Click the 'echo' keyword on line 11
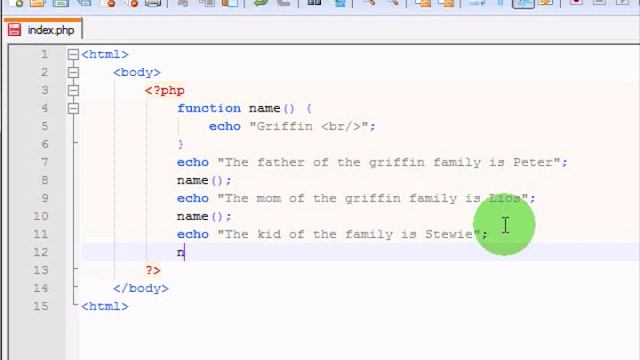Image resolution: width=640 pixels, height=360 pixels. point(193,234)
